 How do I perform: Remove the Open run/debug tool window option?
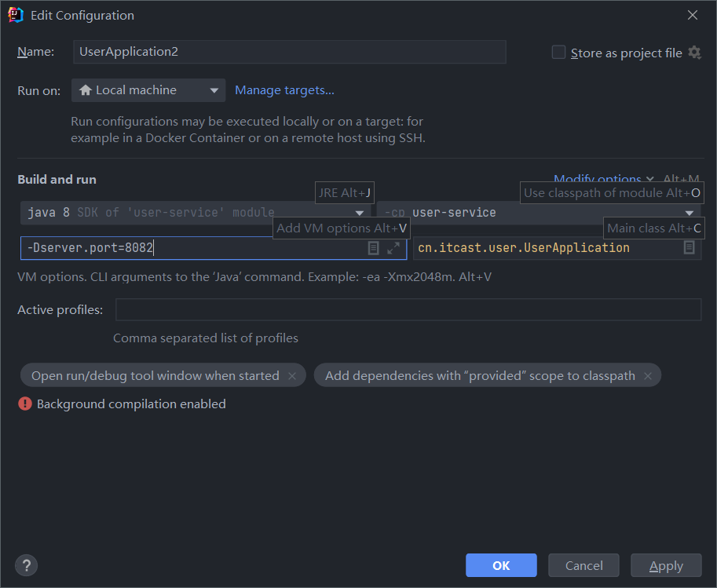[292, 376]
